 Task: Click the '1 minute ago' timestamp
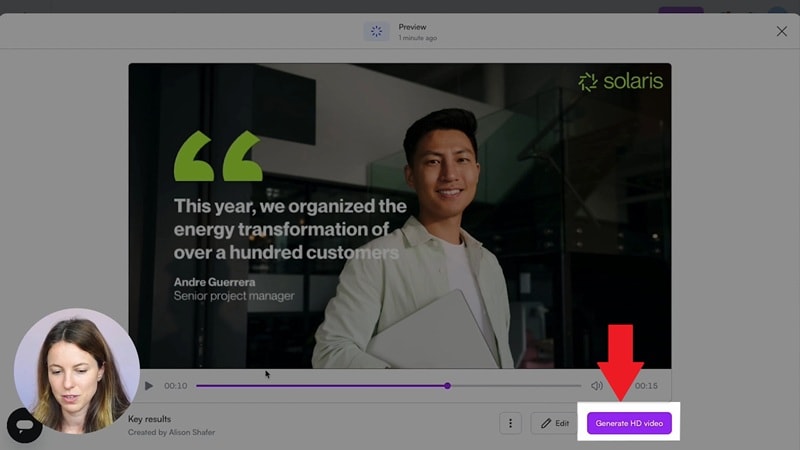click(417, 38)
